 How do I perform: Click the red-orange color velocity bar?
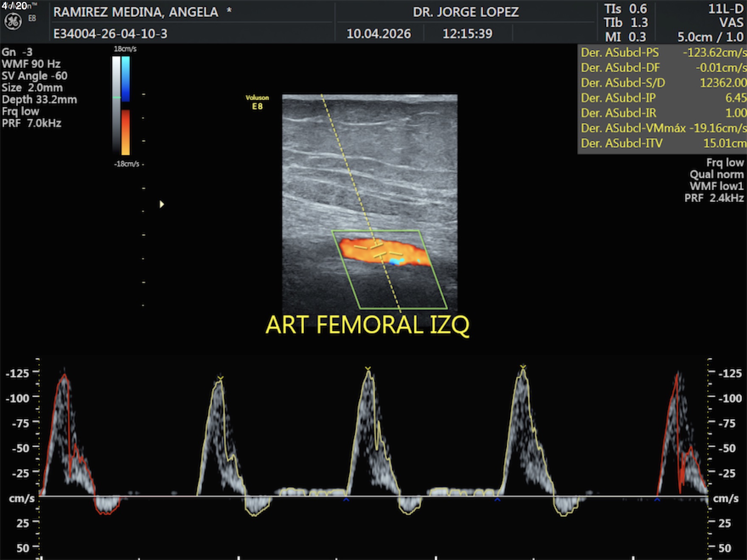pos(126,132)
